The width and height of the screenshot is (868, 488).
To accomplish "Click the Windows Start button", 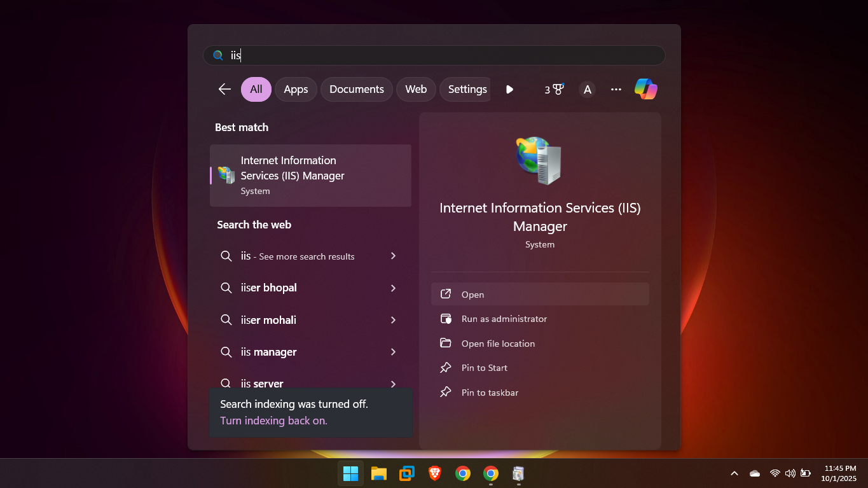I will tap(350, 473).
